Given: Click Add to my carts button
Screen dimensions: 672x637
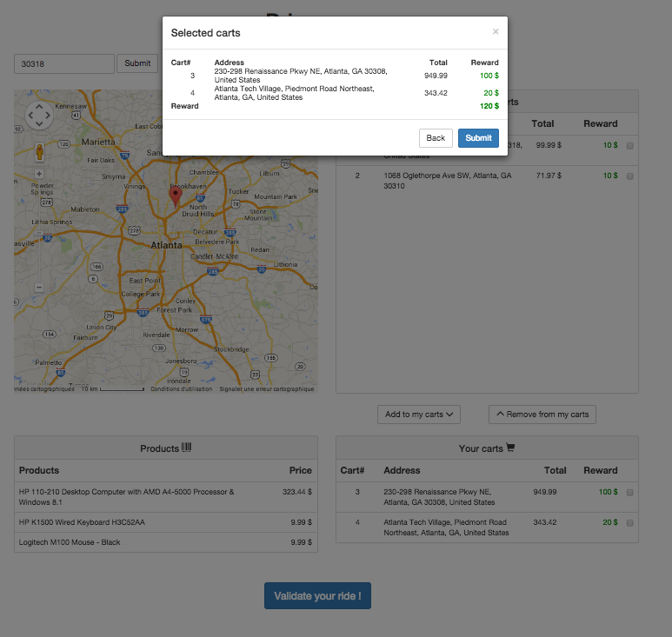Looking at the screenshot, I should coord(419,415).
